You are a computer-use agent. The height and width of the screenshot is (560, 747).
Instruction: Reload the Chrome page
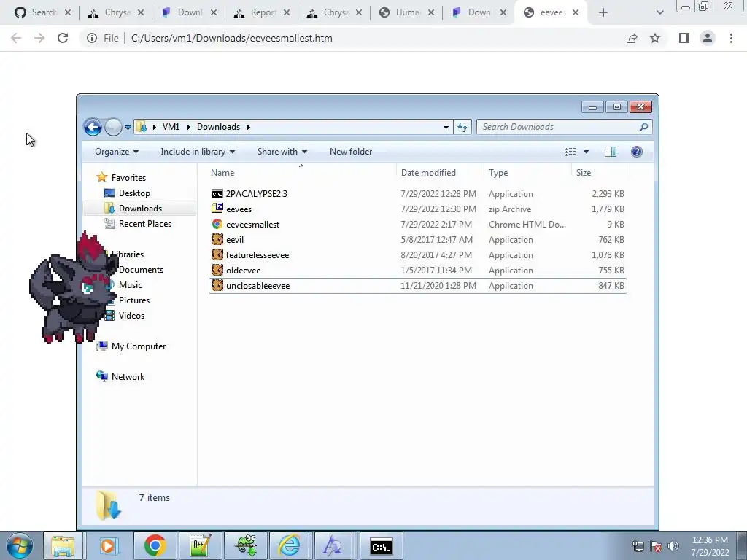[x=63, y=38]
